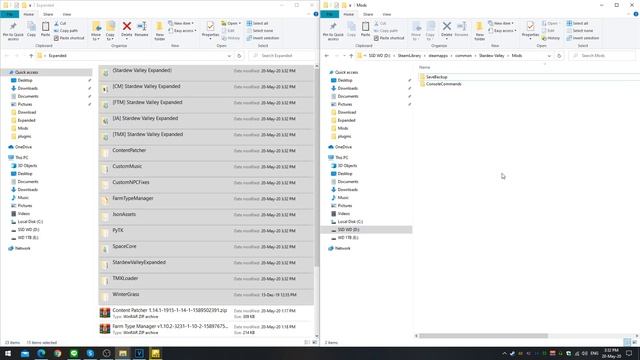Click Copy path in the Expanded window ribbon
The width and height of the screenshot is (640, 360).
point(66,31)
